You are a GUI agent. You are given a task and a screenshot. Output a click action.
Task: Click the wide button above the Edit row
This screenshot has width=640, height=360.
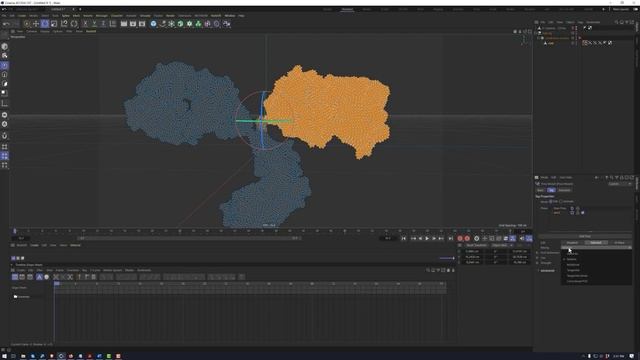(585, 236)
